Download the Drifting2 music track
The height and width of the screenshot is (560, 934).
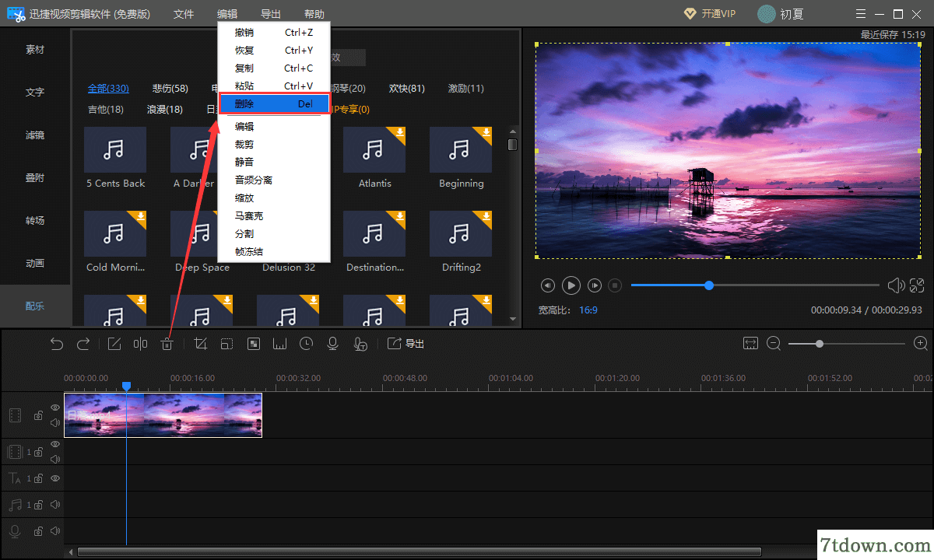(486, 217)
